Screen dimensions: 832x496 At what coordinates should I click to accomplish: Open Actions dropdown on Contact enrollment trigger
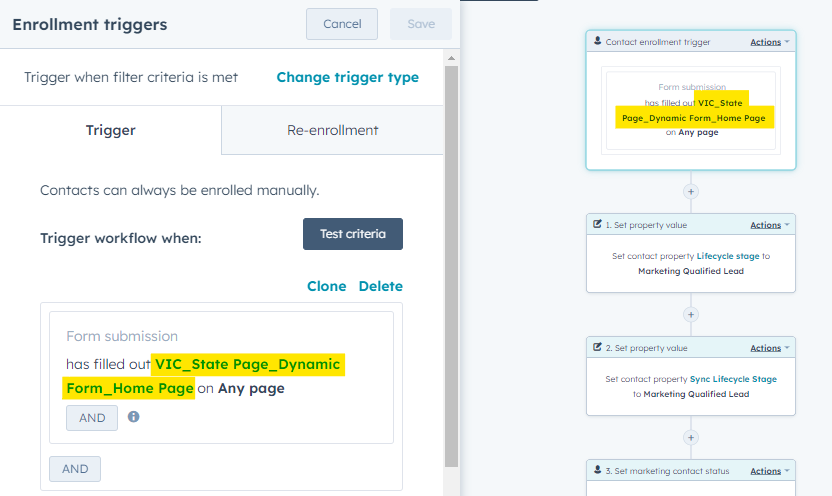tap(769, 42)
